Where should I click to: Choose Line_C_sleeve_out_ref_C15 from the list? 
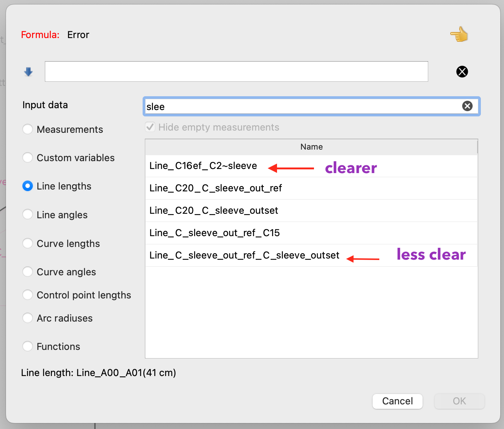click(x=214, y=233)
